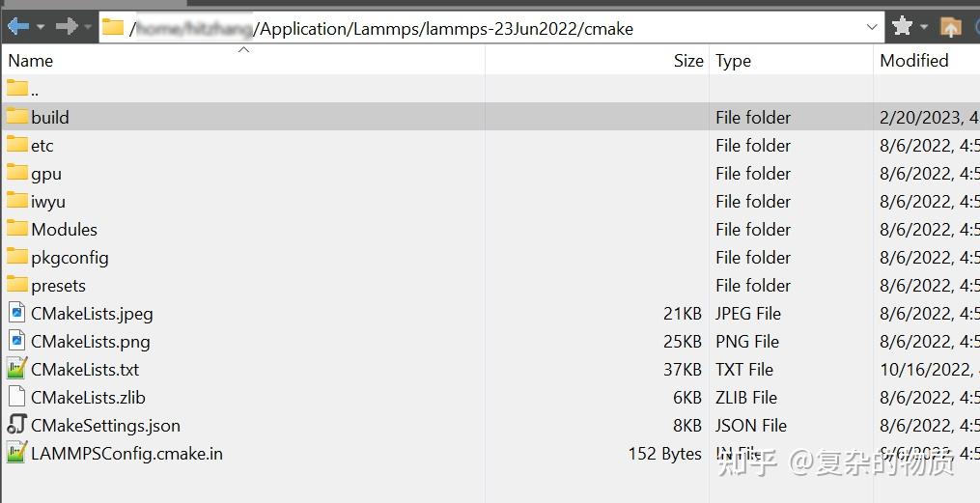Screen dimensions: 980x503
Task: Click the CMakeSettings.json file icon
Action: tap(16, 425)
